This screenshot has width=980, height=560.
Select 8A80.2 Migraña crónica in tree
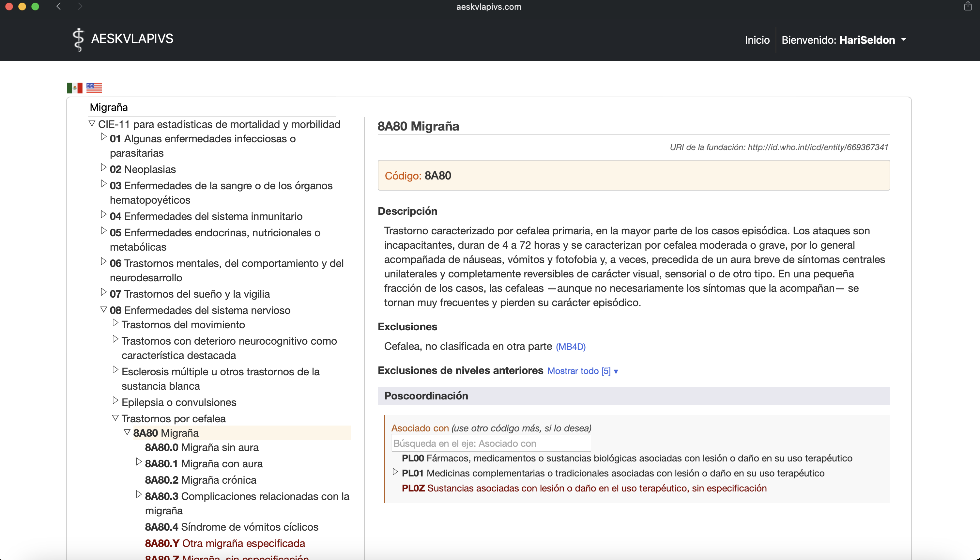pyautogui.click(x=200, y=480)
